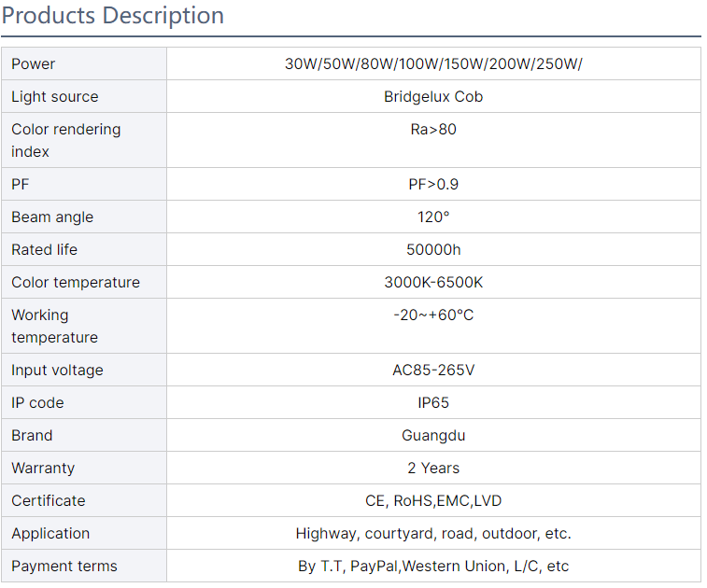Click the -20~+60°C temperature value
707x588 pixels.
pyautogui.click(x=433, y=315)
